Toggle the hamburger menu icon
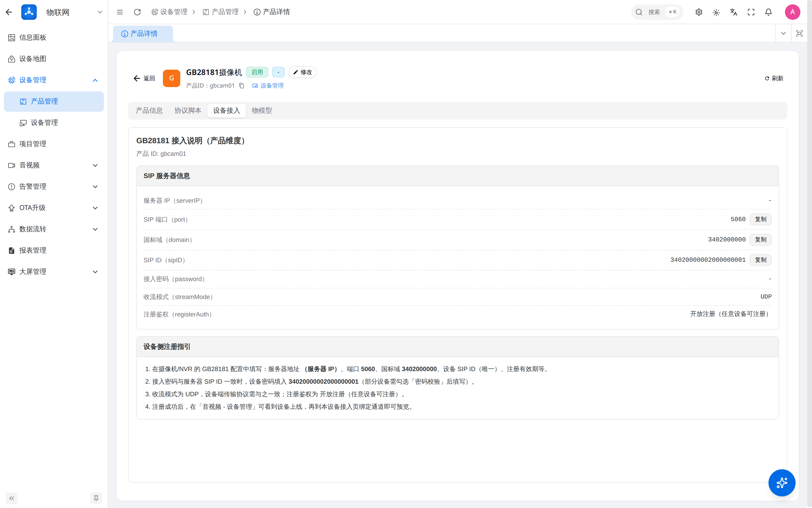812x508 pixels. tap(120, 12)
